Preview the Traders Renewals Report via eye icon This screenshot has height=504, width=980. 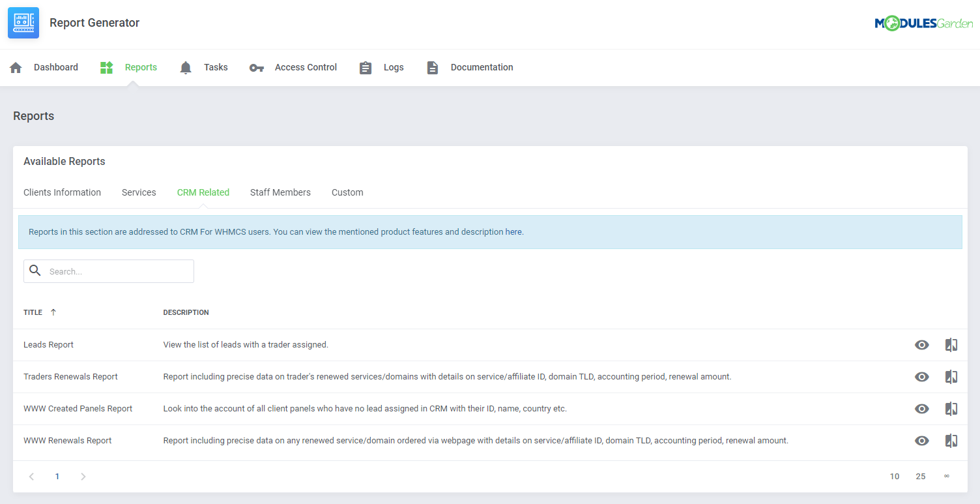[x=921, y=377]
